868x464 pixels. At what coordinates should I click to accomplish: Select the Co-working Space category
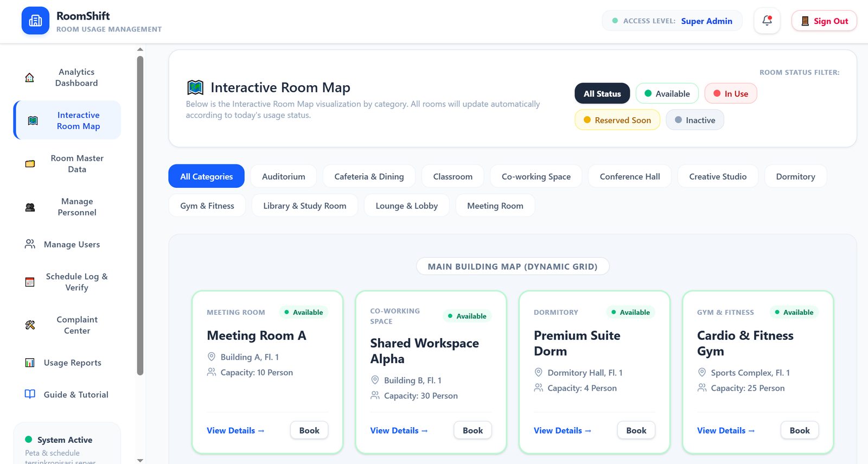pos(536,176)
